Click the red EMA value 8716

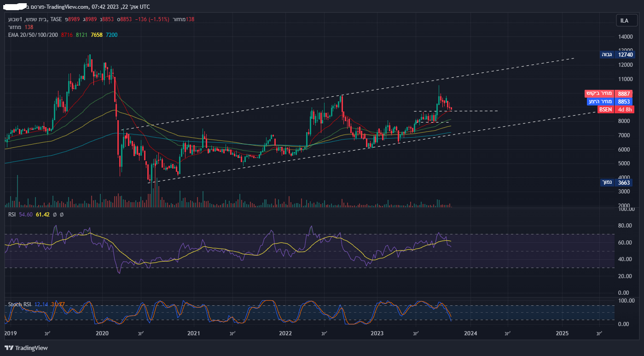coord(67,35)
